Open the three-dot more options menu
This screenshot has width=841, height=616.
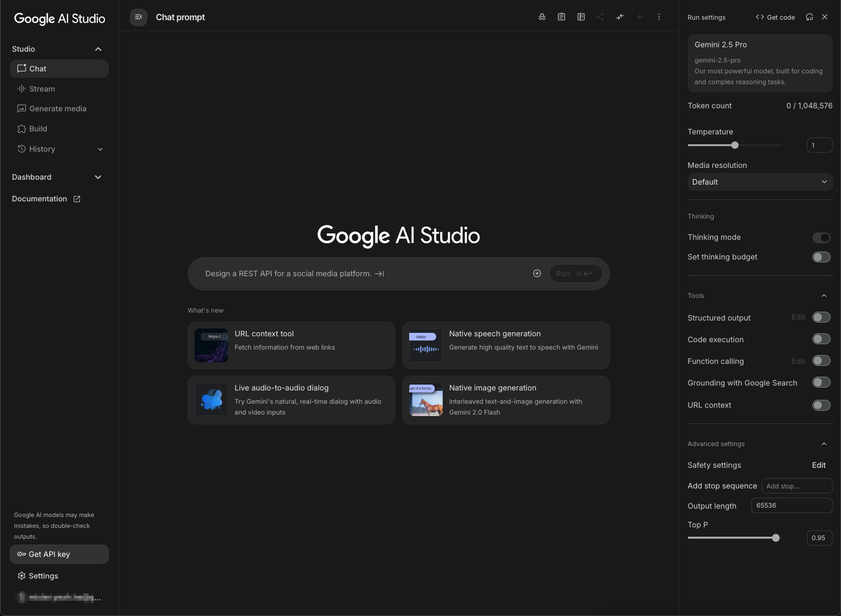pos(659,17)
